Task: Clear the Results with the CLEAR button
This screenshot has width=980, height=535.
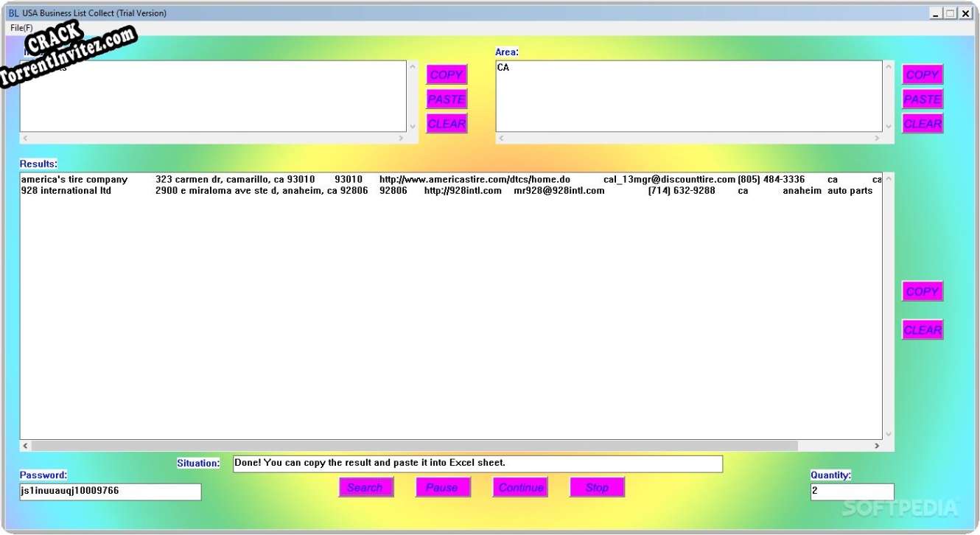Action: 921,329
